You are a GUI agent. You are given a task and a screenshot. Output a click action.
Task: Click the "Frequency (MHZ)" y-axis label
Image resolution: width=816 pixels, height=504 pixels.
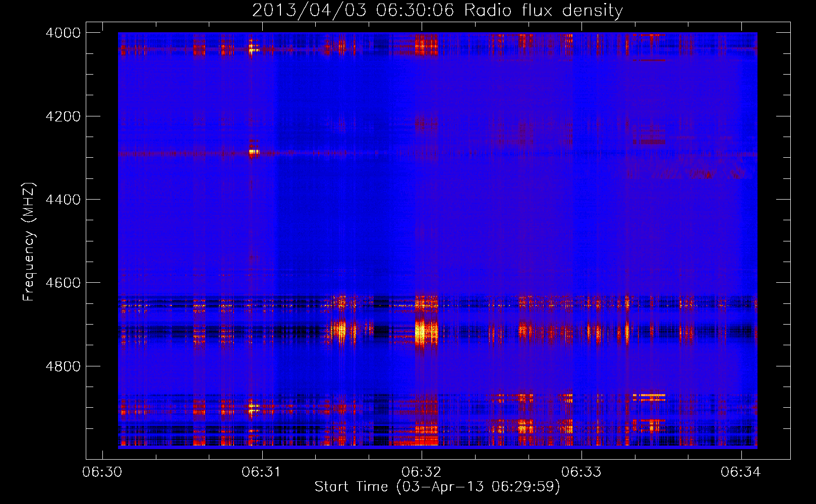(x=29, y=242)
